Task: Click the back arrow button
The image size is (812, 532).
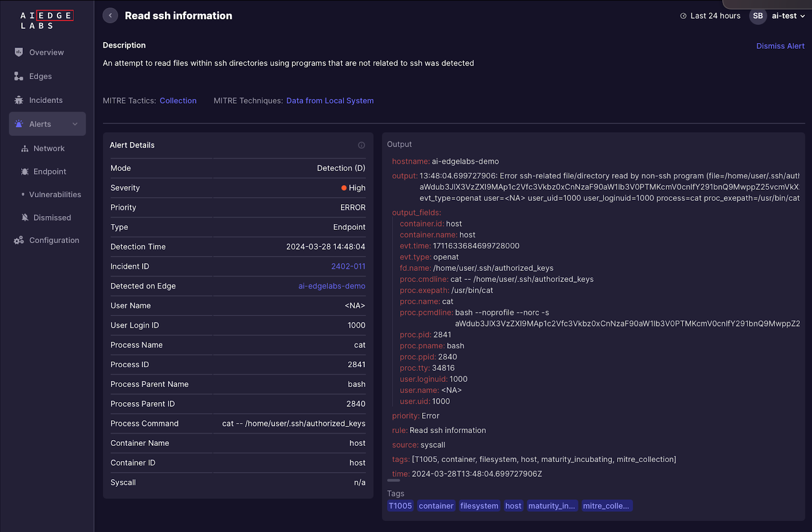Action: (110, 16)
